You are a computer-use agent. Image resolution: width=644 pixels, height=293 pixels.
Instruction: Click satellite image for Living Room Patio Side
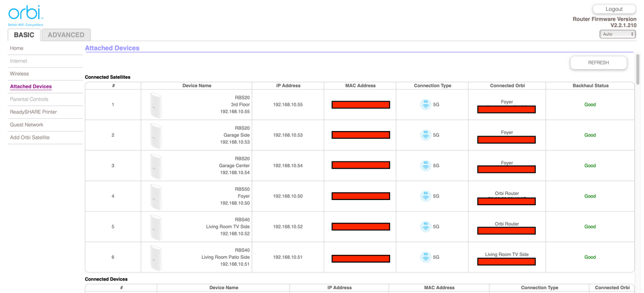(155, 257)
